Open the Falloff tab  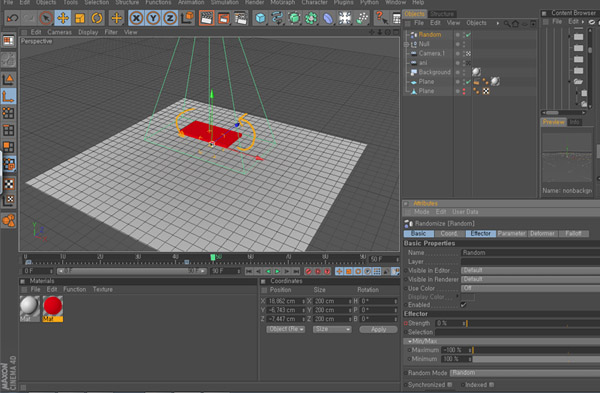573,233
